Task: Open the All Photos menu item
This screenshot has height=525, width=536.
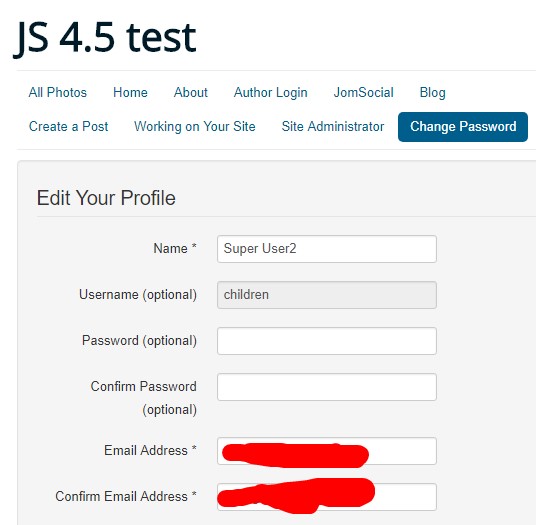Action: 58,93
